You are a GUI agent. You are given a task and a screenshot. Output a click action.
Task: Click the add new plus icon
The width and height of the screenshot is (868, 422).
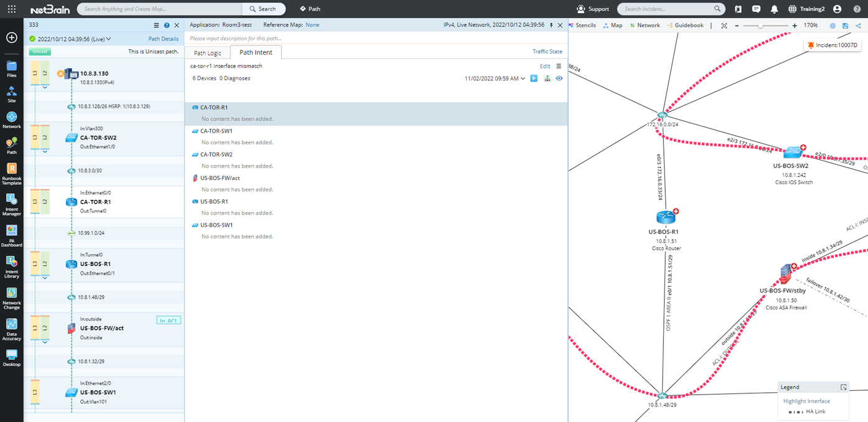12,37
